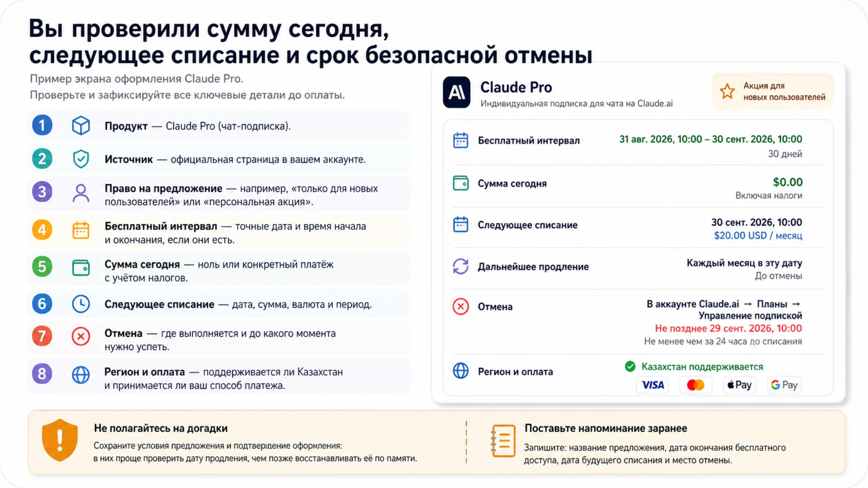868x488 pixels.
Task: Click the red X icon beside Отмена in card
Action: 460,307
